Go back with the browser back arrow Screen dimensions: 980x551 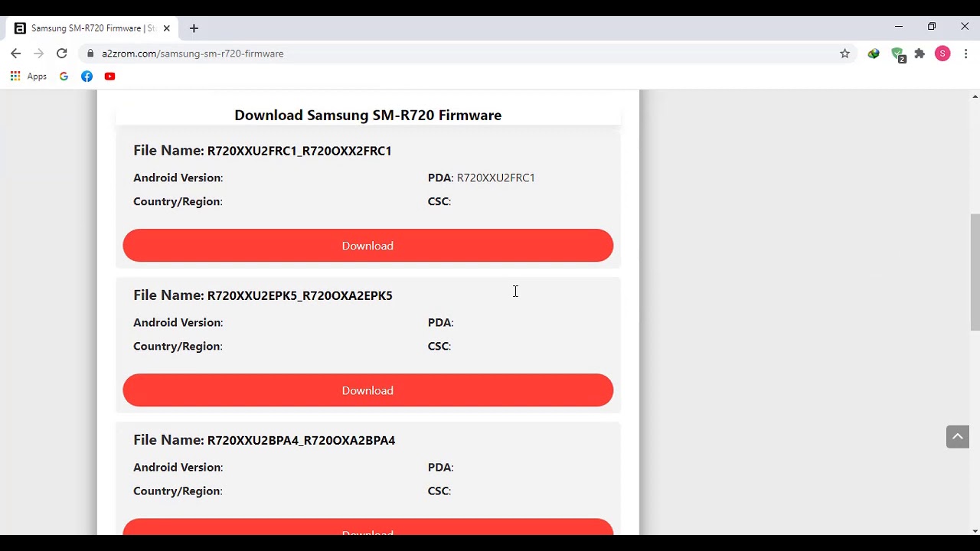point(15,54)
